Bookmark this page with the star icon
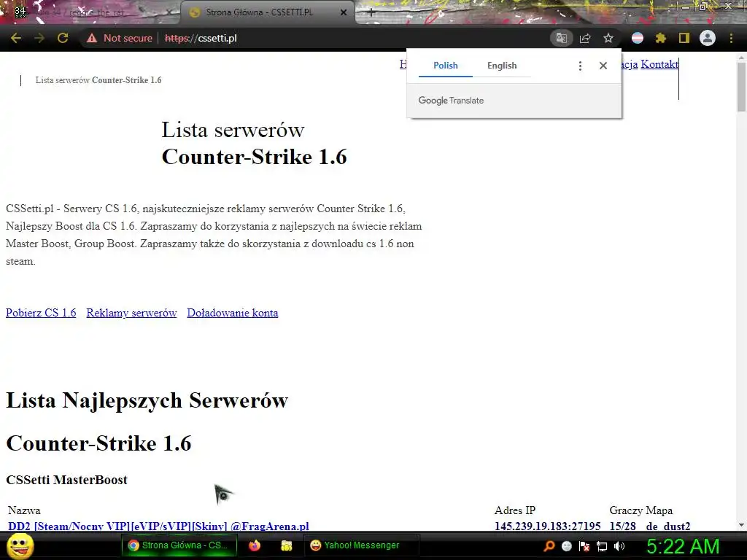Image resolution: width=747 pixels, height=560 pixels. pos(608,38)
